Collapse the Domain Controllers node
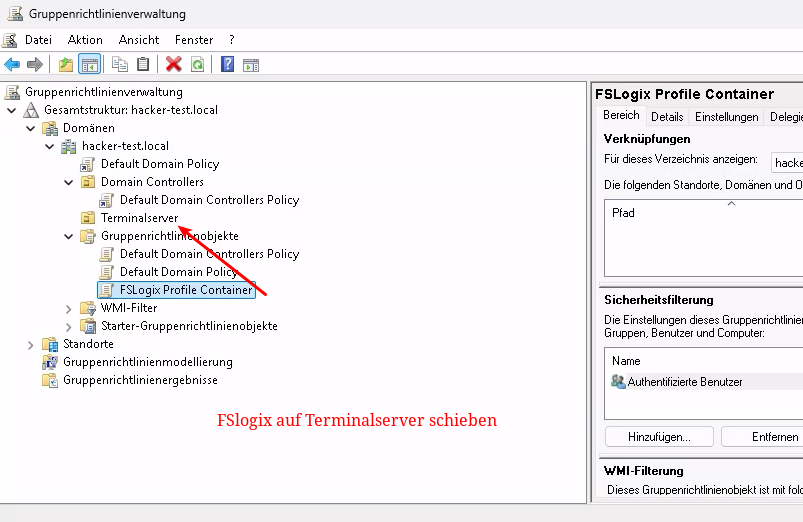The height and width of the screenshot is (522, 803). (x=69, y=182)
